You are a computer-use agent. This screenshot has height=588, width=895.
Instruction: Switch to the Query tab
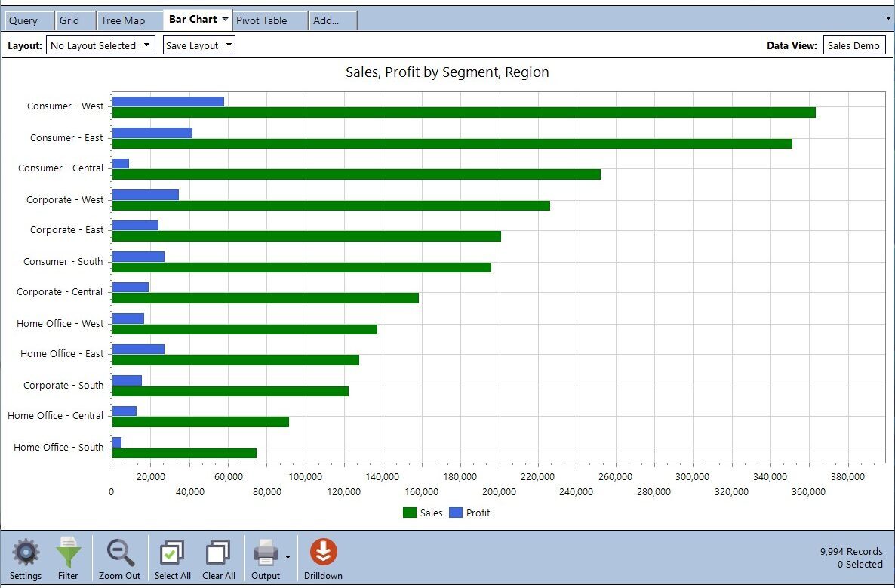[23, 20]
